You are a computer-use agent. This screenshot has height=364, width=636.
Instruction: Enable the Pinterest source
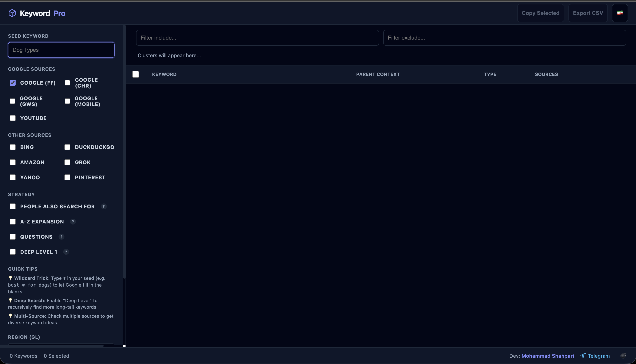pos(67,177)
